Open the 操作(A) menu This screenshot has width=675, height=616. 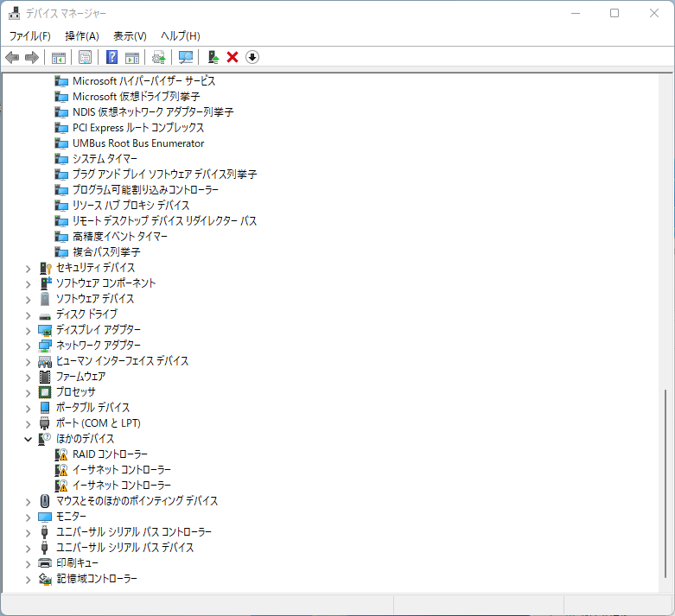82,35
